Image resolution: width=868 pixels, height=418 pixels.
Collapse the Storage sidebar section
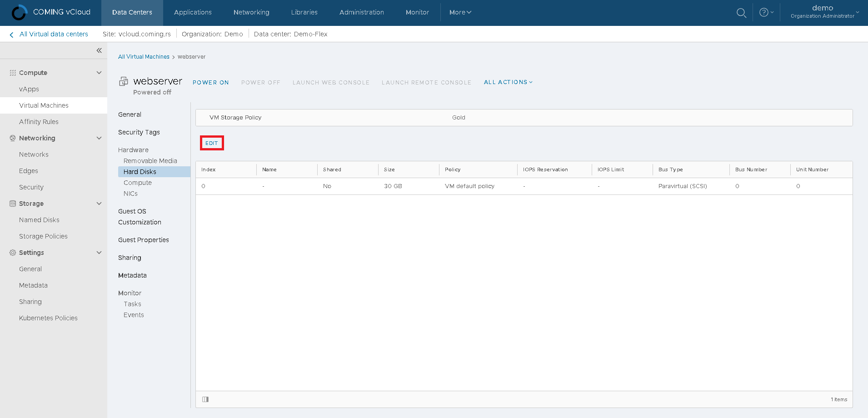(x=99, y=204)
